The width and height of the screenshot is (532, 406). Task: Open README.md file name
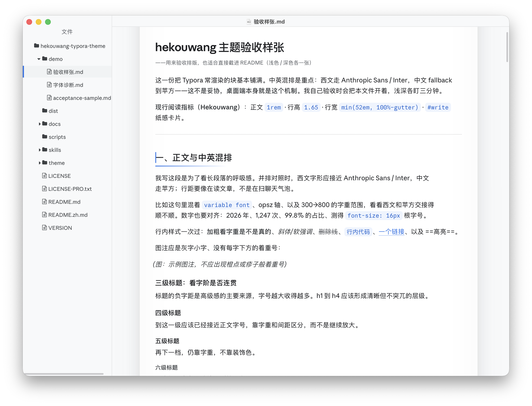(x=64, y=202)
